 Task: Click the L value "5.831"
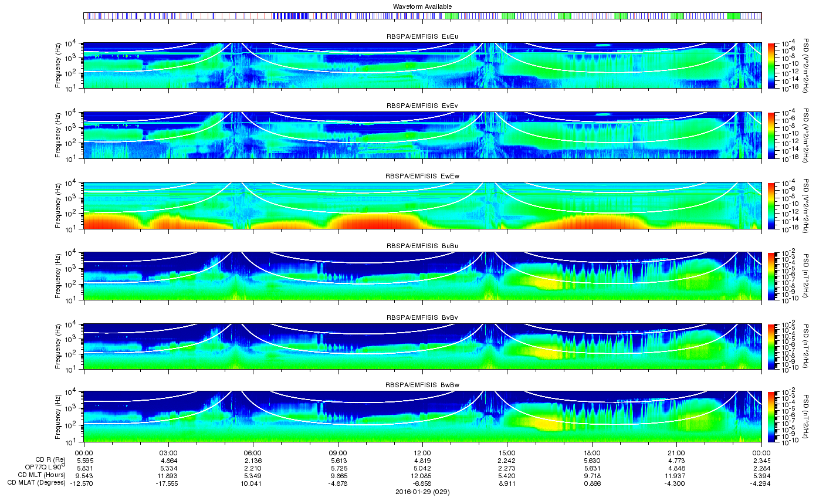(x=84, y=468)
